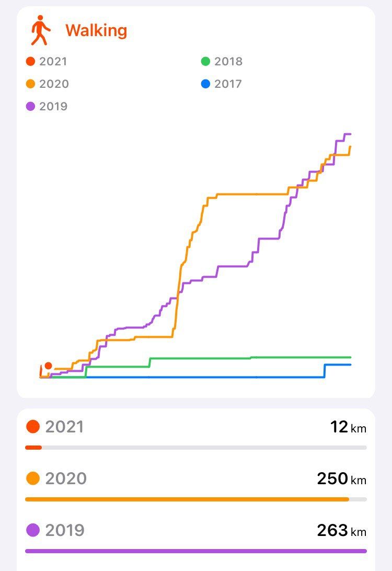Tap the 2021 row red circle icon
Image resolution: width=392 pixels, height=571 pixels.
pos(33,427)
